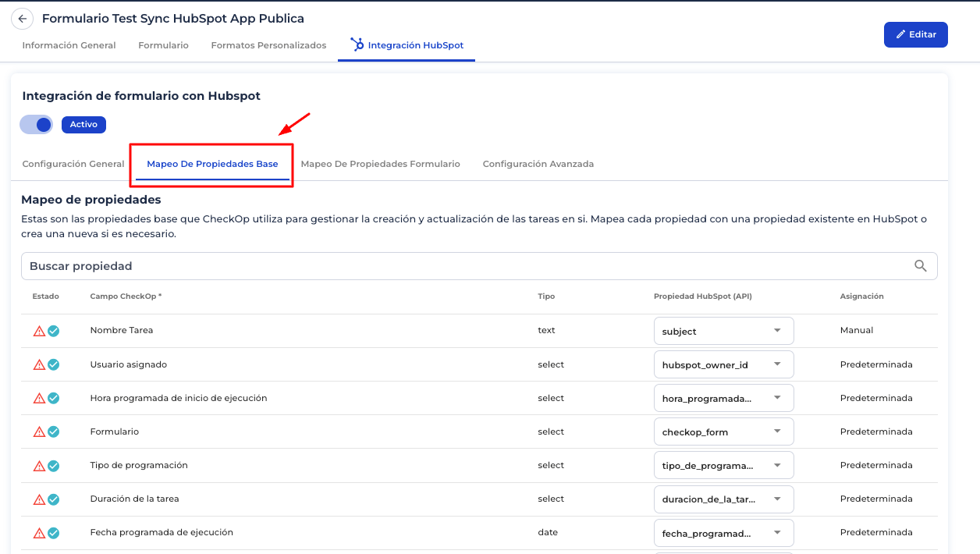Expand the hora_programada property dropdown
980x554 pixels.
(723, 398)
